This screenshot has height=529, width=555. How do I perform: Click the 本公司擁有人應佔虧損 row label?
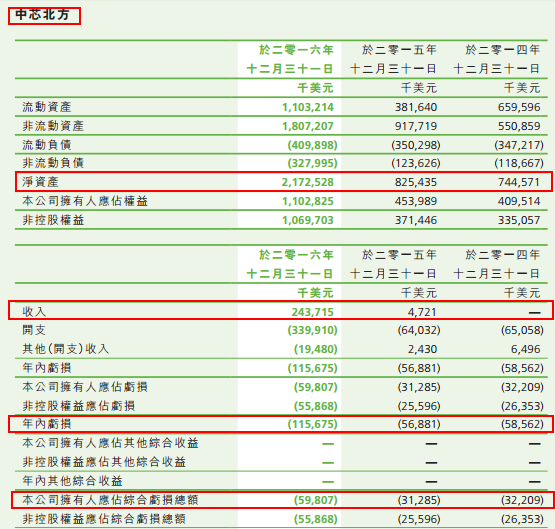click(85, 387)
